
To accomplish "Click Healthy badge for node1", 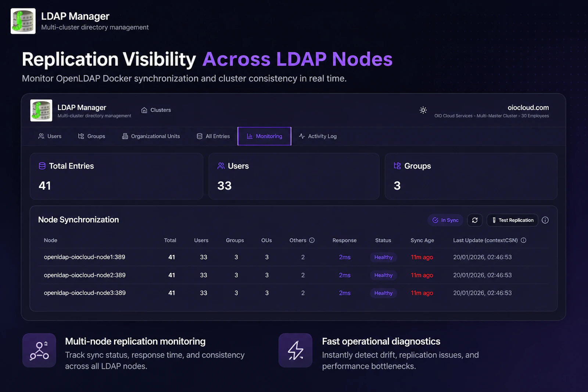I will point(383,257).
